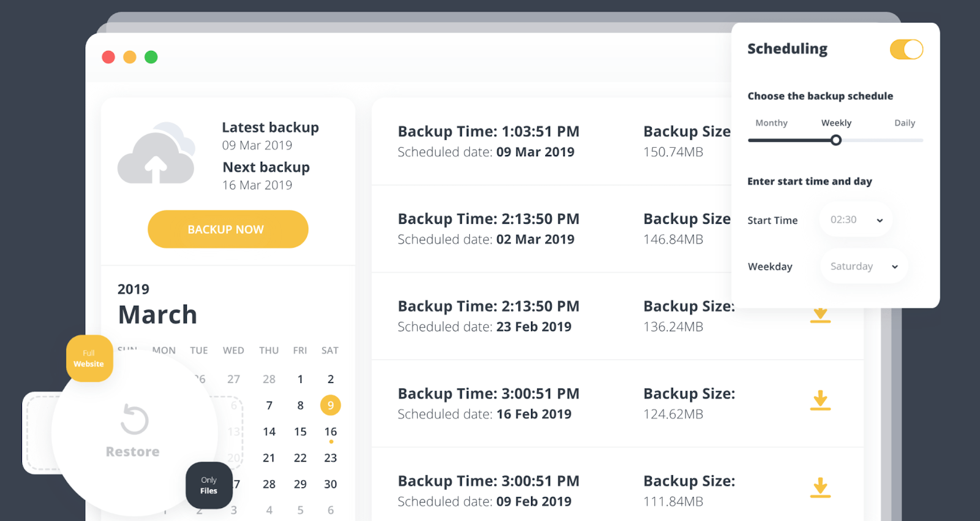Click 'Scheduled date: 09 Mar 2019' text

tap(486, 152)
